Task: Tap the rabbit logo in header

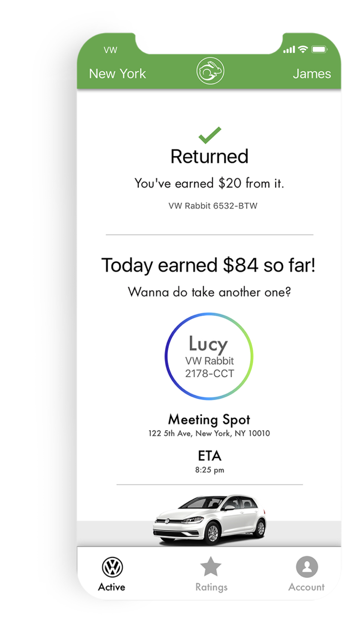Action: 210,71
